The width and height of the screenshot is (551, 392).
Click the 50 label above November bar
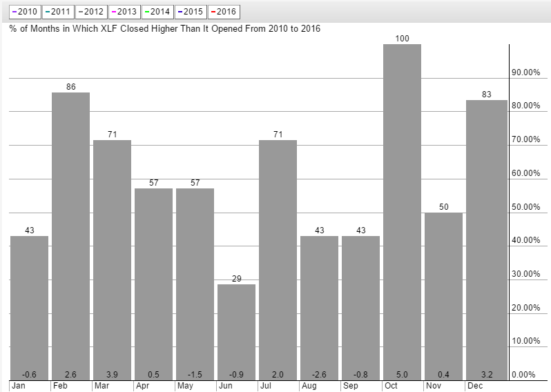444,207
